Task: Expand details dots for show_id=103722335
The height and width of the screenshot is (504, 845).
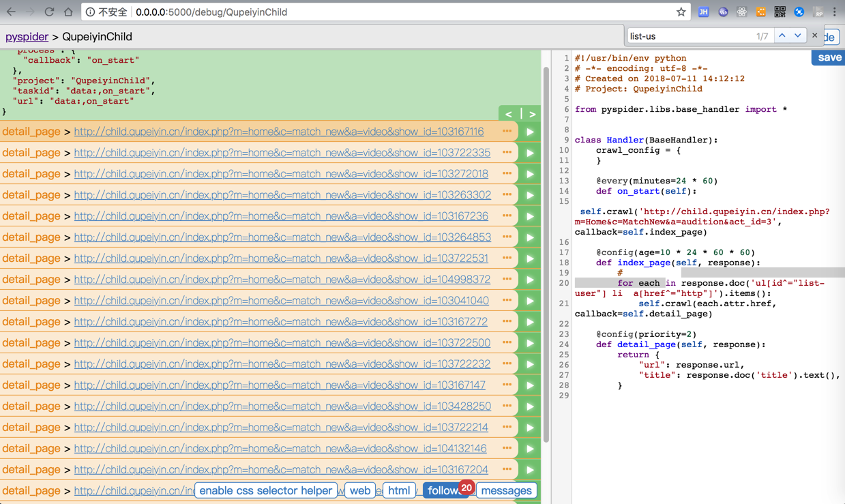Action: point(507,152)
